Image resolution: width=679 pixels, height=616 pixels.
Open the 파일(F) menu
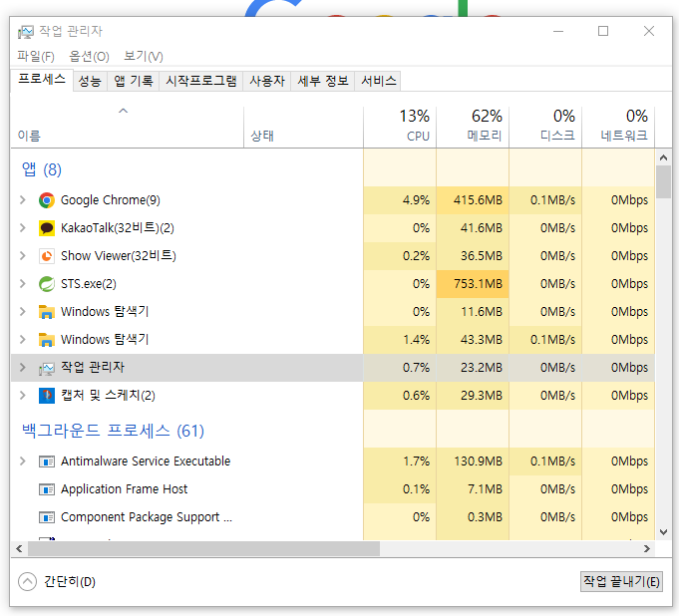(x=36, y=56)
